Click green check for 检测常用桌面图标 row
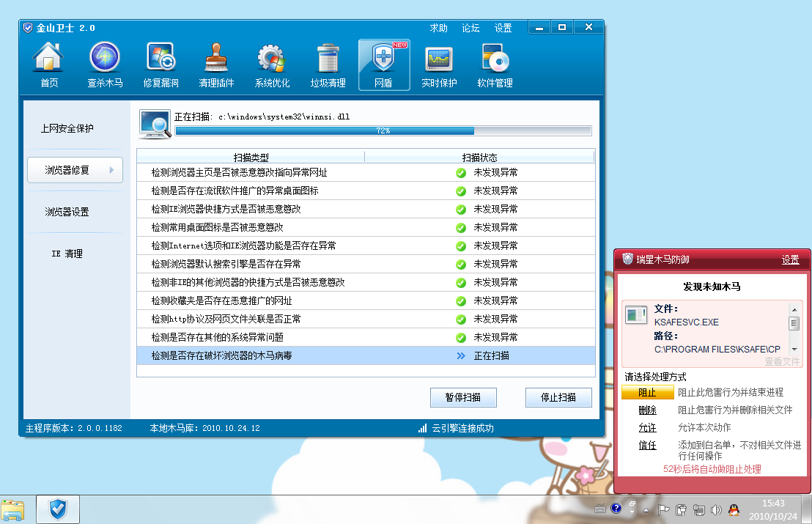 coord(461,228)
